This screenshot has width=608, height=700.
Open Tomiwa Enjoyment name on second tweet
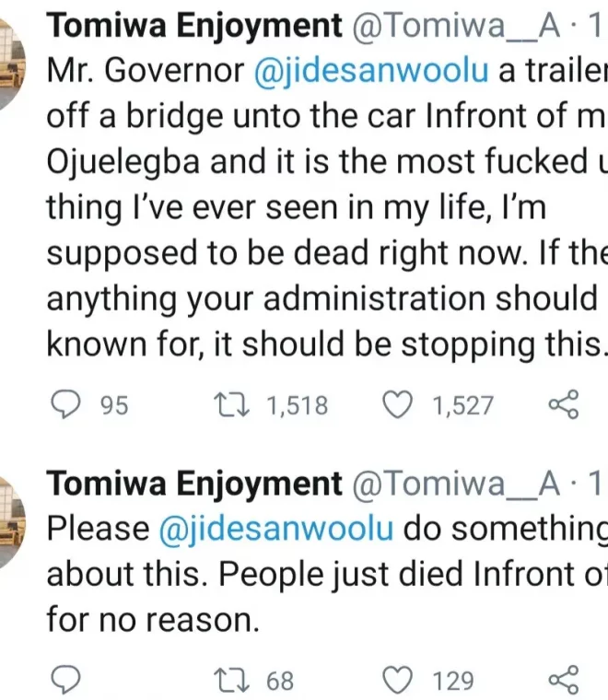pyautogui.click(x=193, y=483)
